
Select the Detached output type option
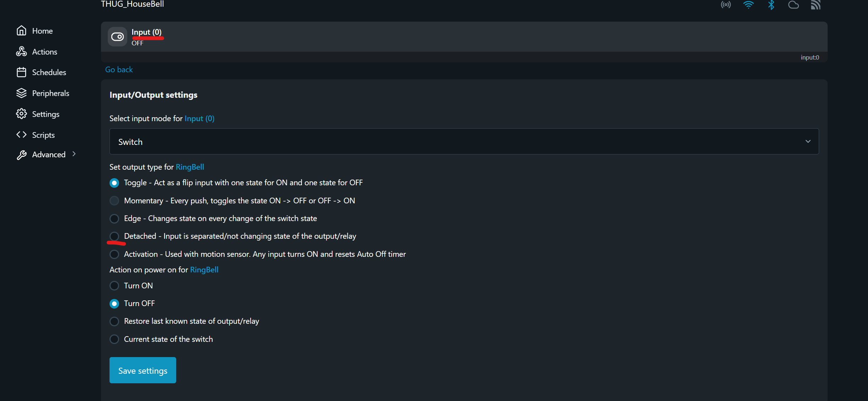pos(114,236)
